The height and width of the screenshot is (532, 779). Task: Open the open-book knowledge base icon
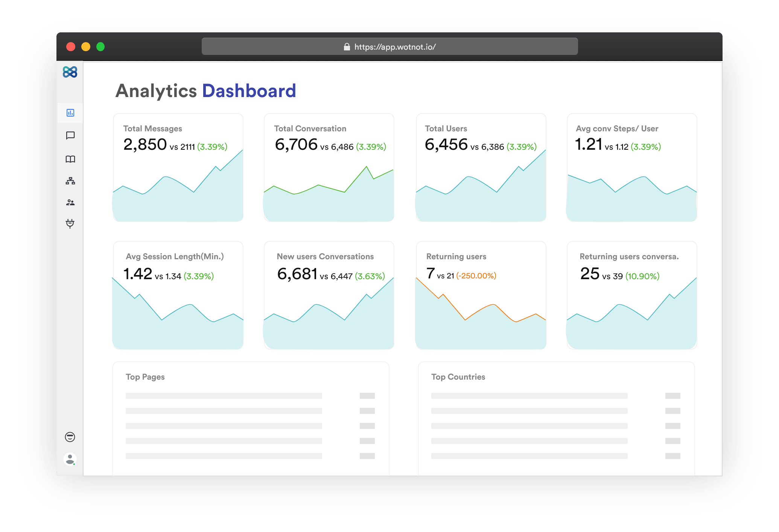tap(70, 159)
